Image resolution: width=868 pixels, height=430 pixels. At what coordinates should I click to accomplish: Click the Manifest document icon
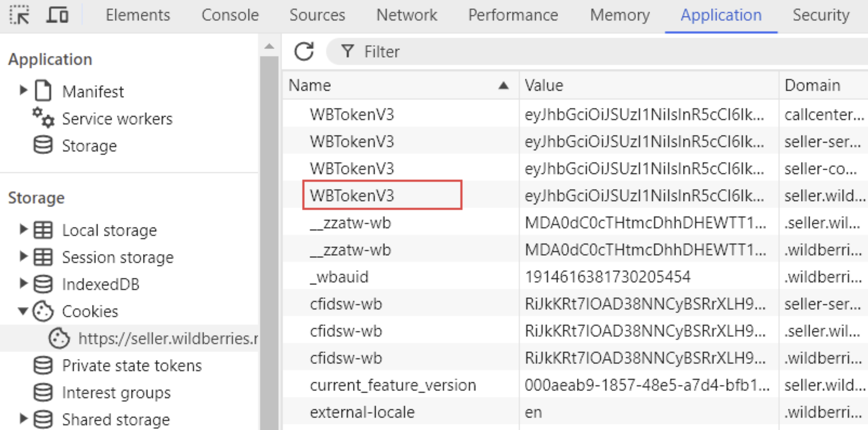43,91
